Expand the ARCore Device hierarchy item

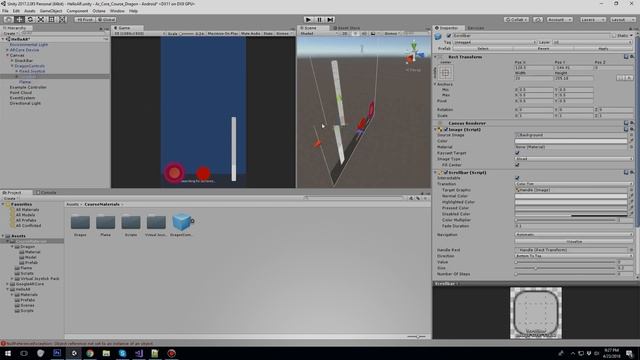coord(7,50)
